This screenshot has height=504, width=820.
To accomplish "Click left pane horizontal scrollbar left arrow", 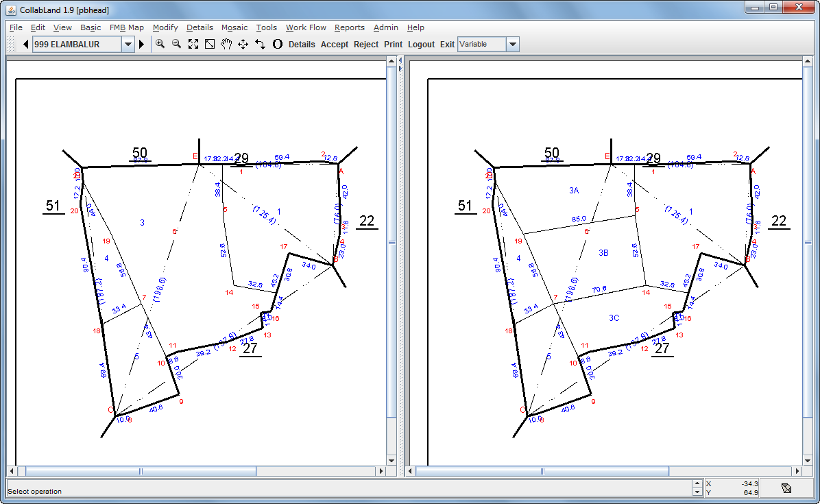I will pos(12,471).
